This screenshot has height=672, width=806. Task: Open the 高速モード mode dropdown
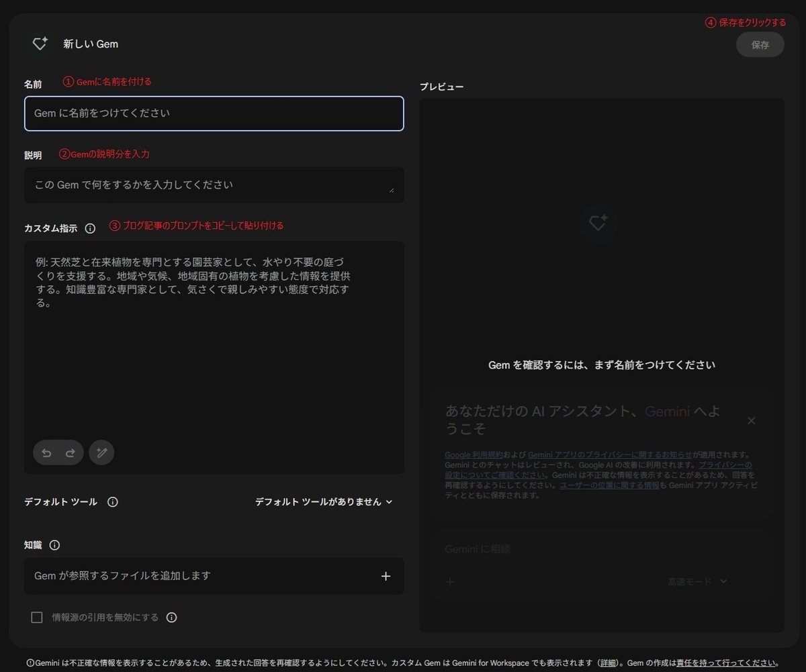[697, 581]
